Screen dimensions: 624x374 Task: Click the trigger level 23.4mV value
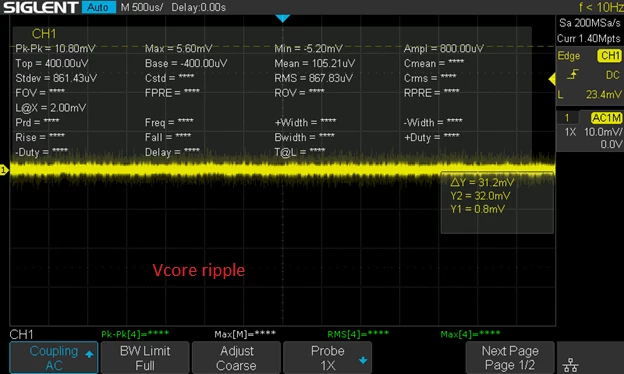pyautogui.click(x=604, y=94)
